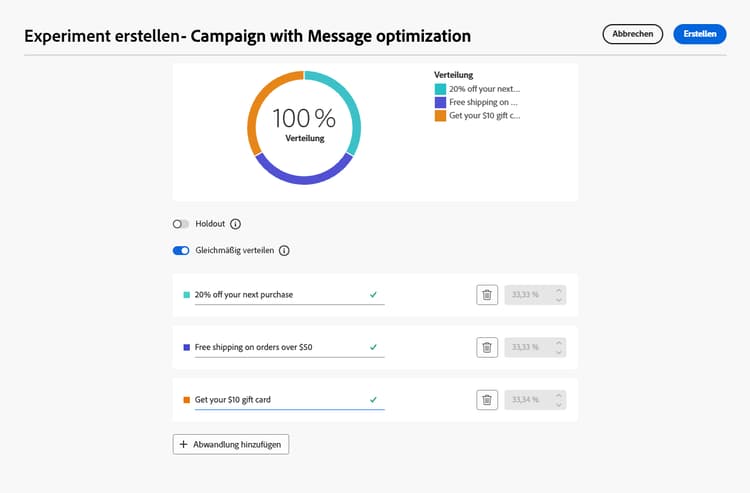This screenshot has height=493, width=750.
Task: Click the 33,33 % field of '20% off'
Action: point(527,295)
